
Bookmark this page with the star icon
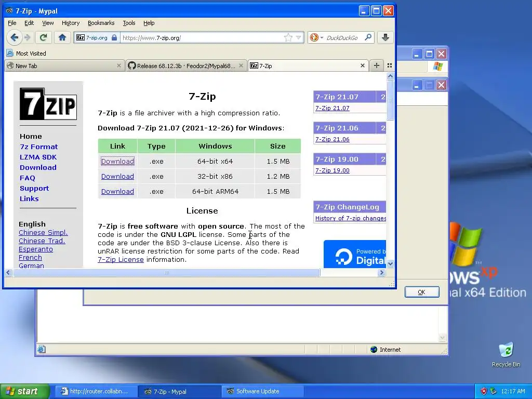click(x=288, y=37)
